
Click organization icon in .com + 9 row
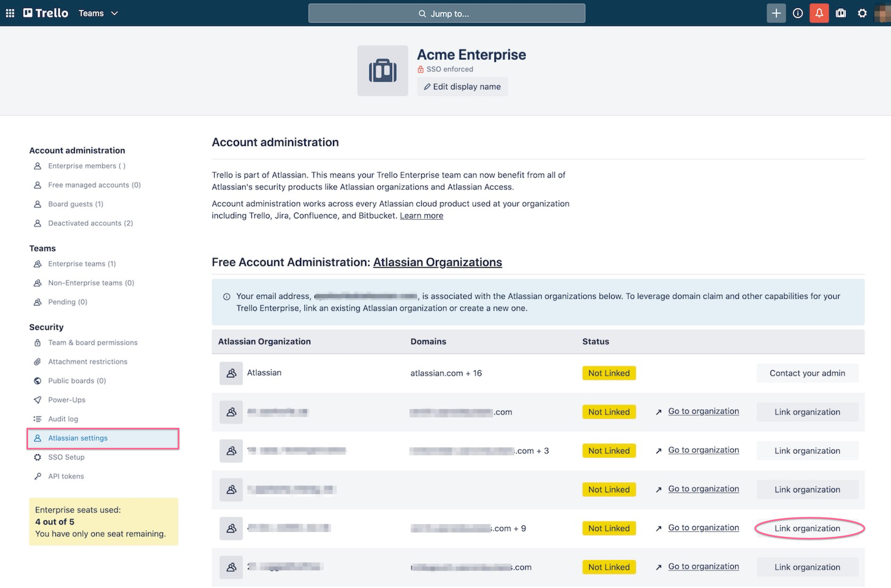[231, 528]
